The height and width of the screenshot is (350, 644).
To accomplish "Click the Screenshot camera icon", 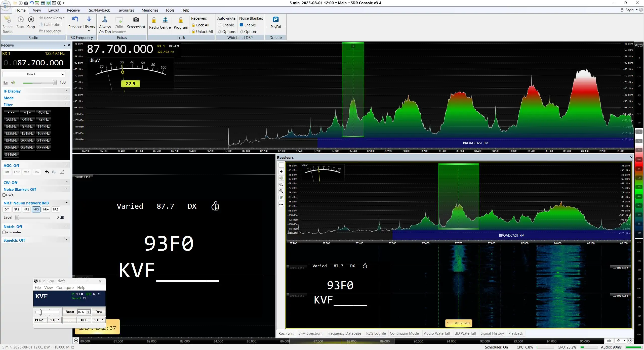I will (136, 20).
